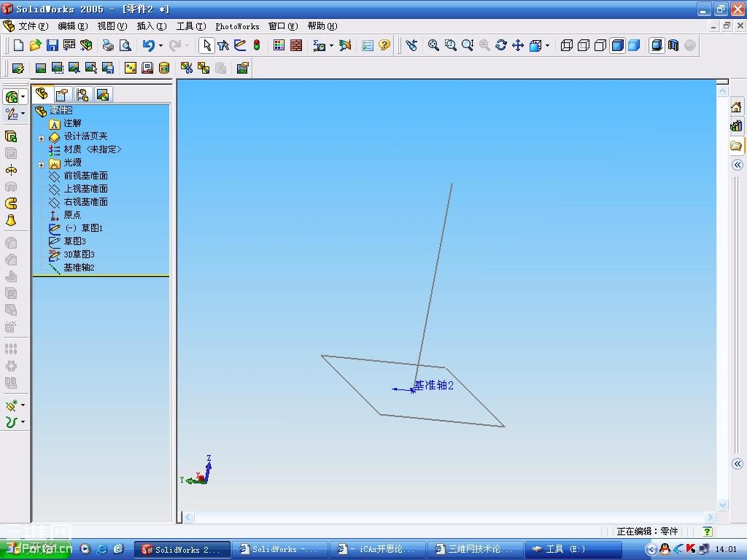747x560 pixels.
Task: Select 原点 in the tree
Action: 72,215
